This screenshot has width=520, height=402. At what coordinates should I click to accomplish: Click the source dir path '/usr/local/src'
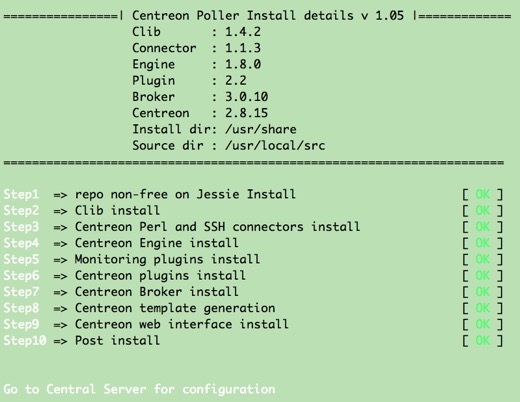275,146
